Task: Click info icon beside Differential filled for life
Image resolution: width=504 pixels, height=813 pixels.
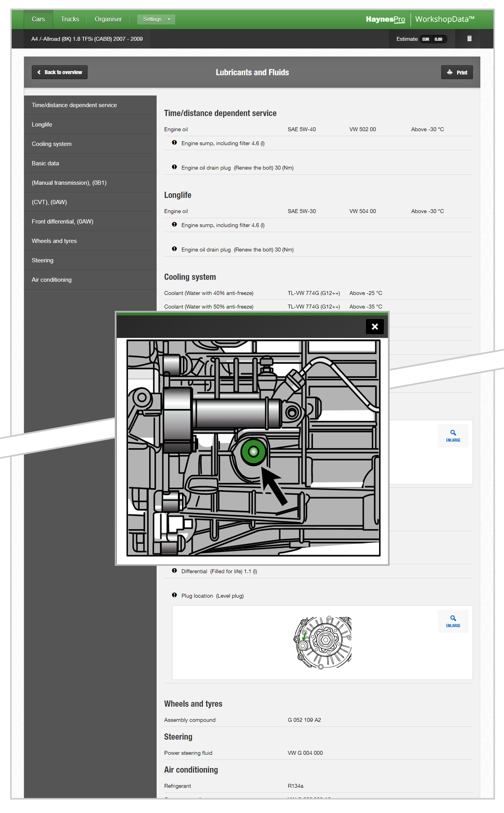Action: click(x=174, y=571)
